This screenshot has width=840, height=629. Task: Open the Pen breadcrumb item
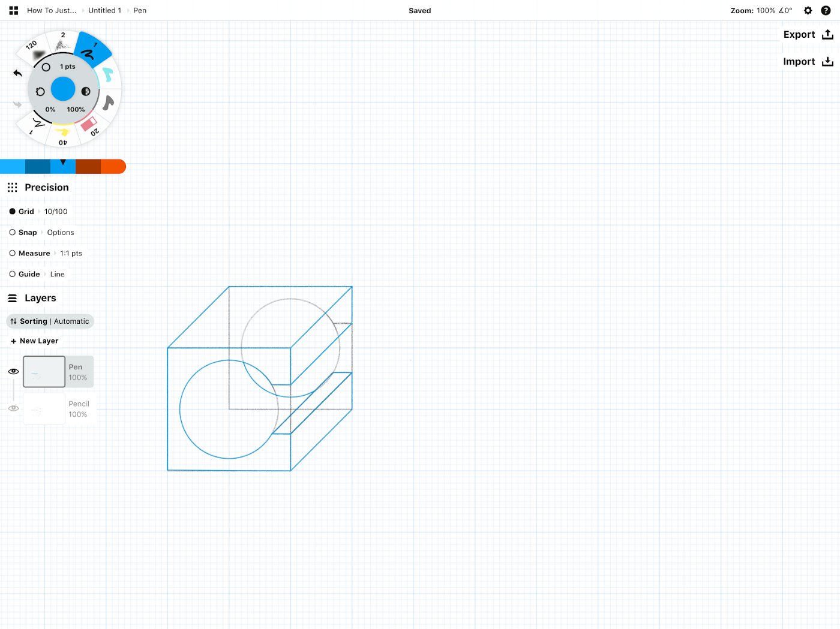[x=140, y=10]
